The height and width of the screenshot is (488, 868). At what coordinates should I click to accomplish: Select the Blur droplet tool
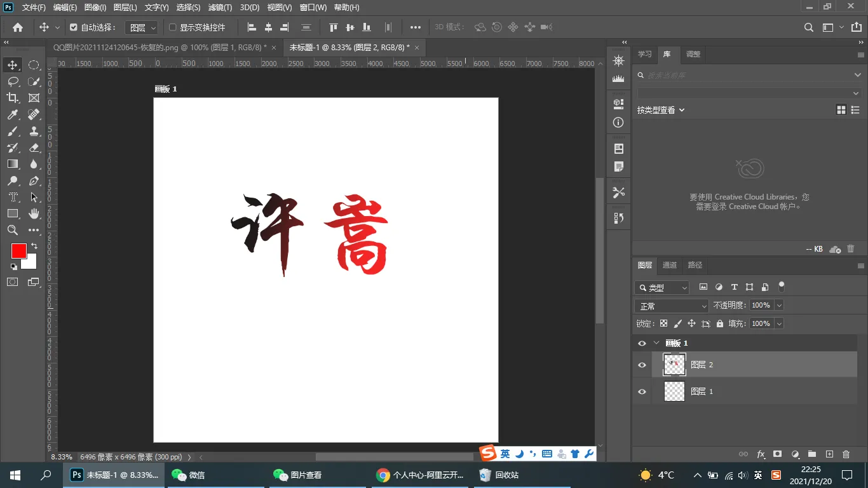(34, 164)
